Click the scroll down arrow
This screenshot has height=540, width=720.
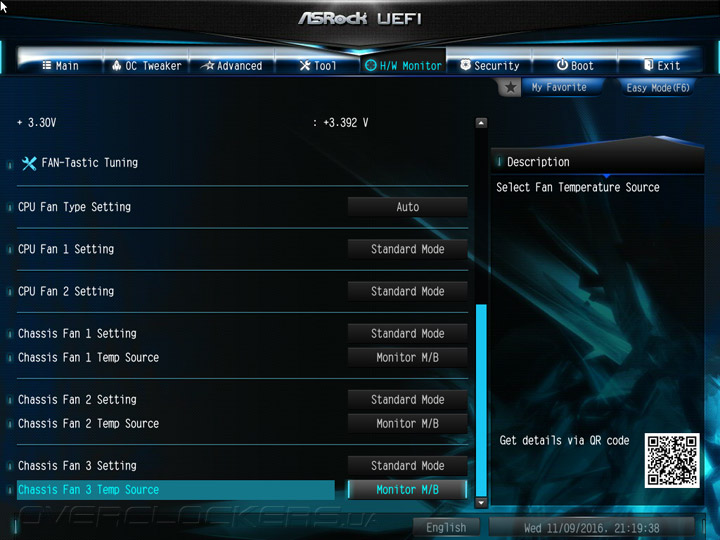(481, 502)
